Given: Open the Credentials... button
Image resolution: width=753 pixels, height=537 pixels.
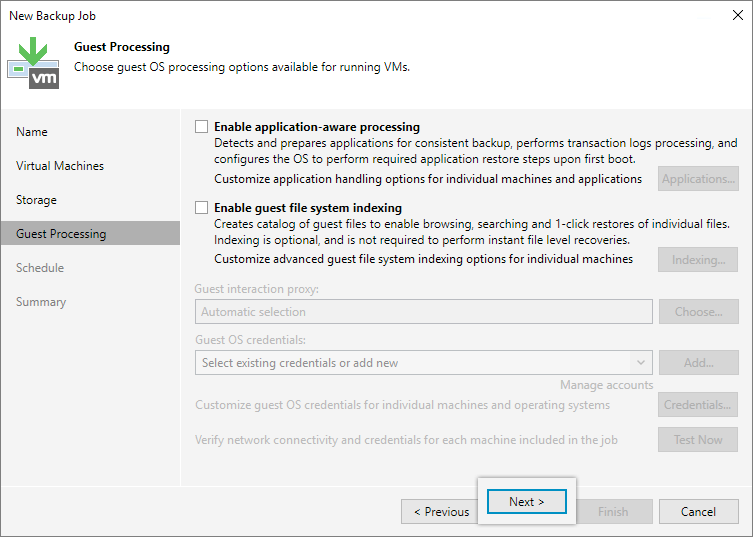Looking at the screenshot, I should click(698, 404).
